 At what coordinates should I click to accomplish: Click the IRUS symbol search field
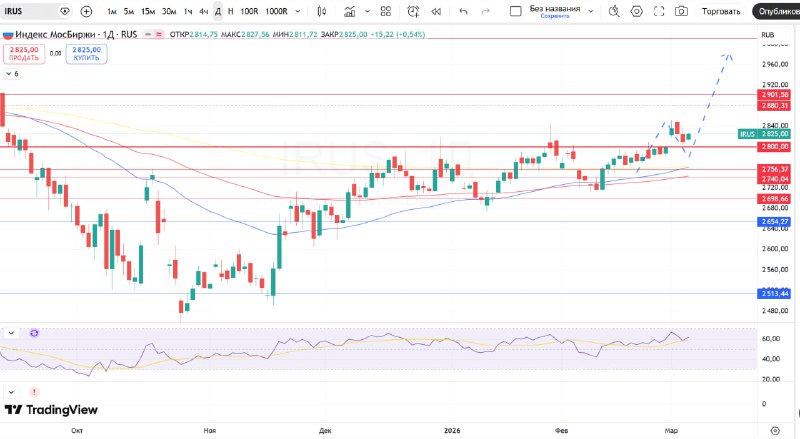28,11
